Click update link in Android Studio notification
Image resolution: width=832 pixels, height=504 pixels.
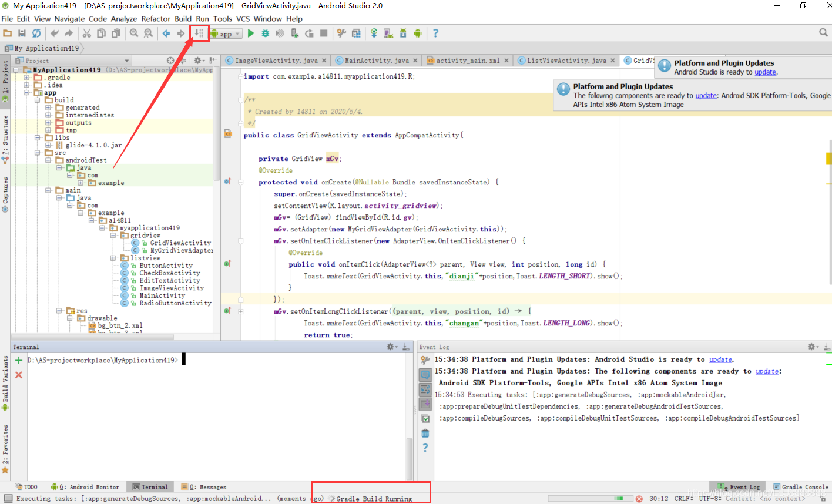click(765, 72)
